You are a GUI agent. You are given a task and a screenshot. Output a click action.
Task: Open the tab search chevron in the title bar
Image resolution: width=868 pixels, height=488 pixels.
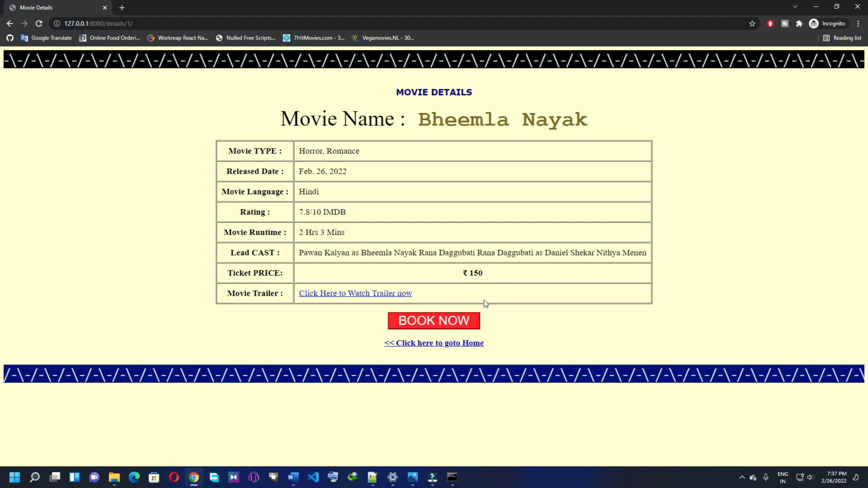795,7
